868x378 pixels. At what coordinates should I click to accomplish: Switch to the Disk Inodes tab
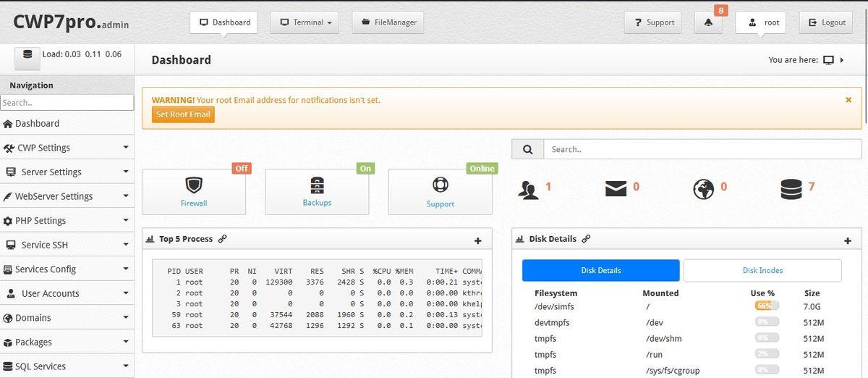click(762, 270)
